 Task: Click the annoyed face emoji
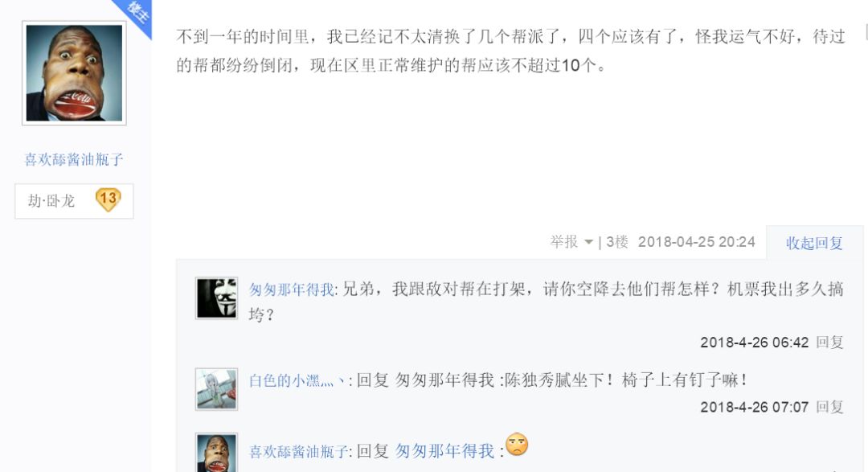pos(517,445)
